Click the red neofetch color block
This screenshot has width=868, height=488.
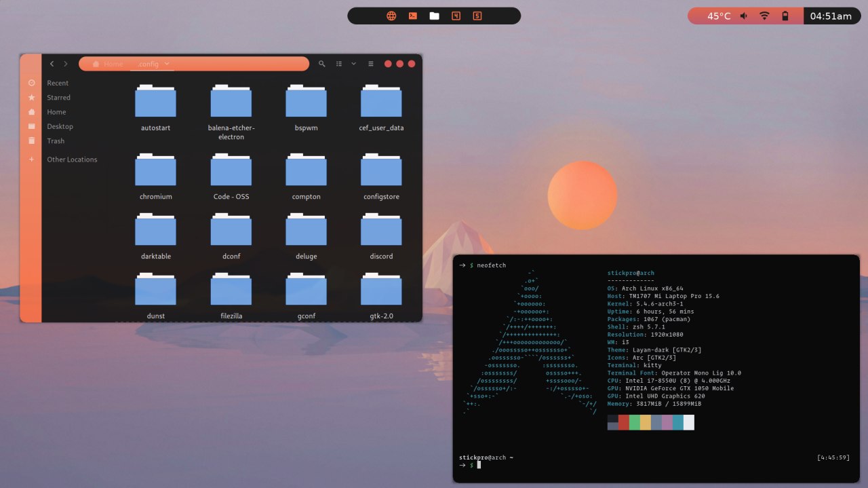point(624,422)
